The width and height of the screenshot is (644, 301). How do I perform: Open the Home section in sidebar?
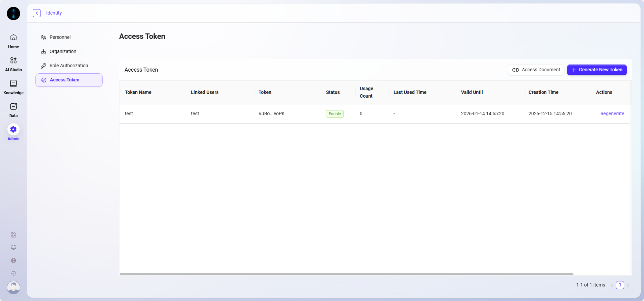click(x=14, y=41)
